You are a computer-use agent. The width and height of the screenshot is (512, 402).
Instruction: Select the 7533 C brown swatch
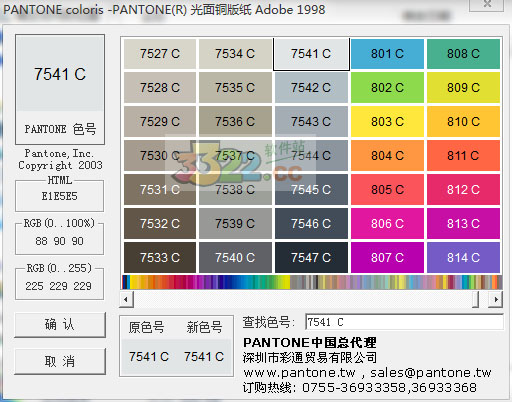(x=160, y=258)
